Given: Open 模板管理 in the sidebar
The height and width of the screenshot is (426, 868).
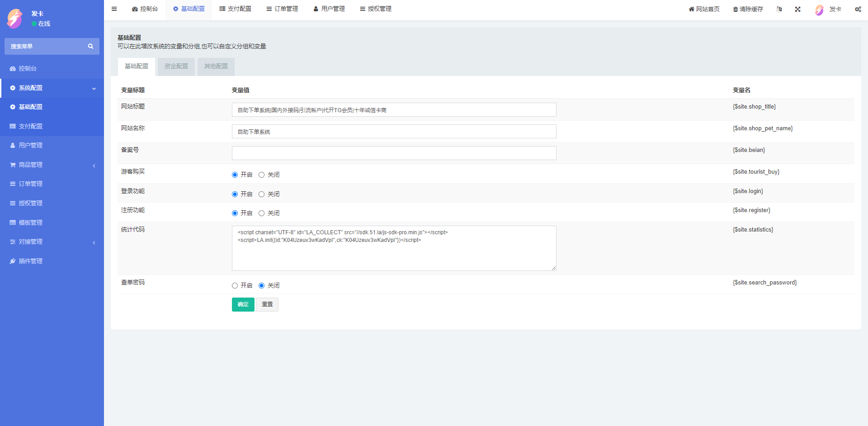Looking at the screenshot, I should point(30,222).
